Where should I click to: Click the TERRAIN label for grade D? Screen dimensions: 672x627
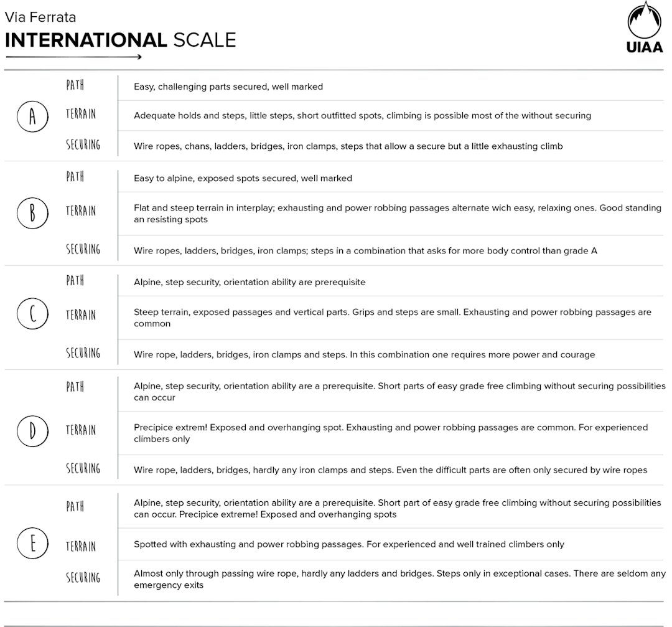pyautogui.click(x=82, y=430)
